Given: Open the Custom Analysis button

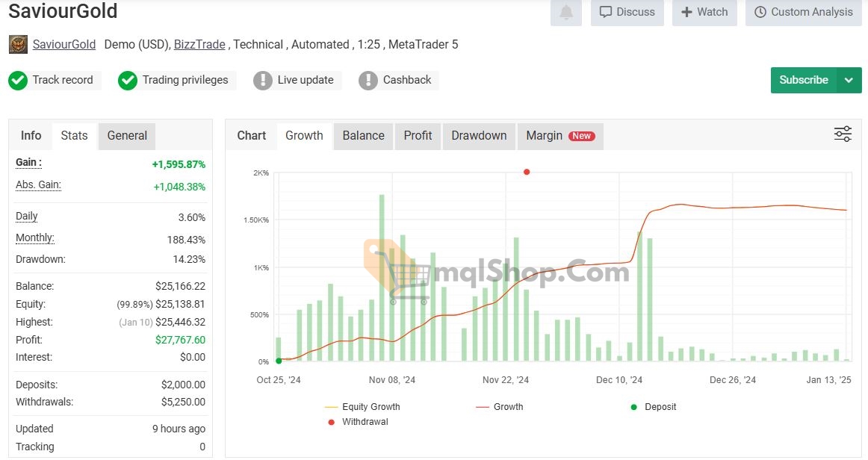Looking at the screenshot, I should [803, 12].
